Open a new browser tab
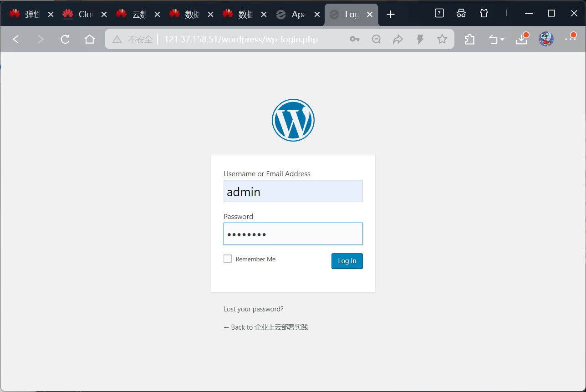586x392 pixels. [x=390, y=15]
